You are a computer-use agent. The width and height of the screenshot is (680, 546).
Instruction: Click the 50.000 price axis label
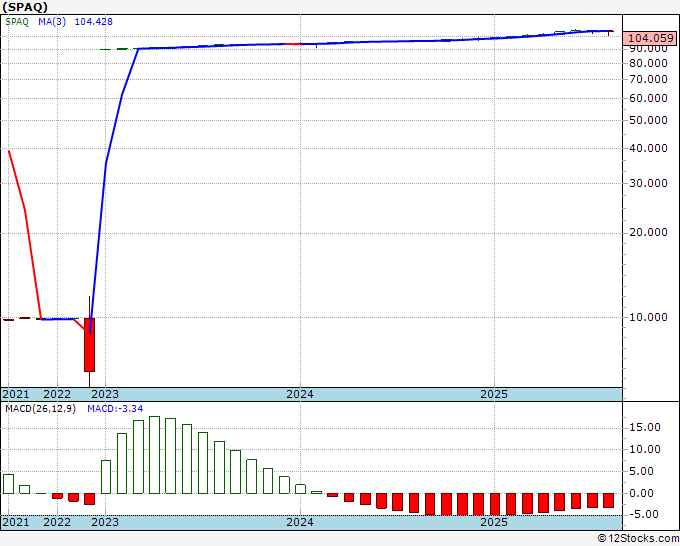click(648, 120)
